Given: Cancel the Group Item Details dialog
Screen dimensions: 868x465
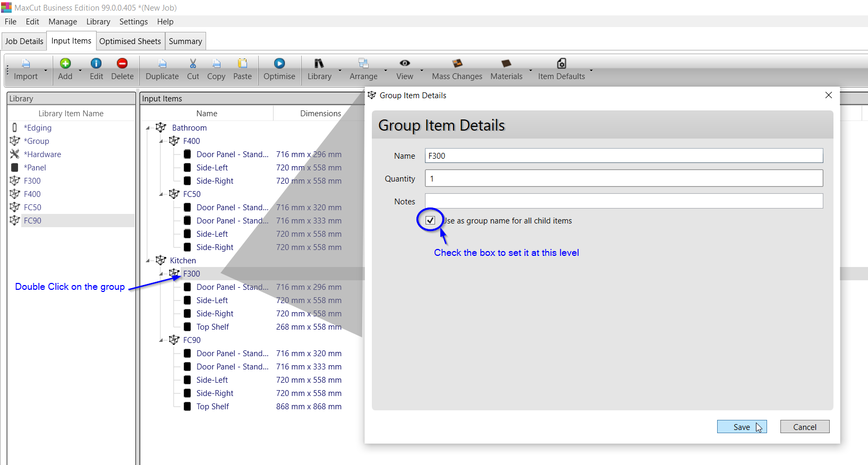Looking at the screenshot, I should pos(805,427).
